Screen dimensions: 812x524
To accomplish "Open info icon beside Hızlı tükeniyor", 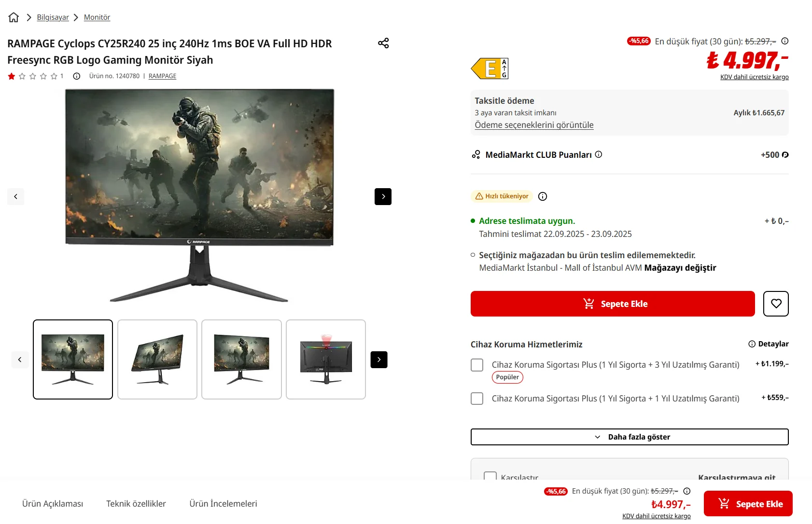I will coord(543,196).
